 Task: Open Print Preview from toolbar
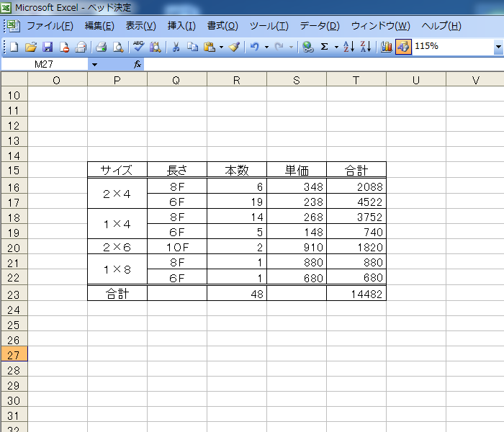118,47
